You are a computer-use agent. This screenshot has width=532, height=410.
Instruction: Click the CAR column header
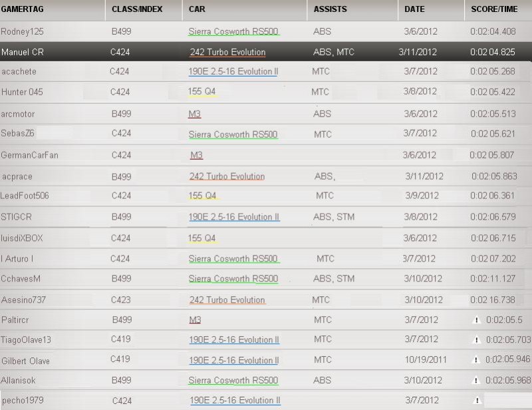[197, 10]
